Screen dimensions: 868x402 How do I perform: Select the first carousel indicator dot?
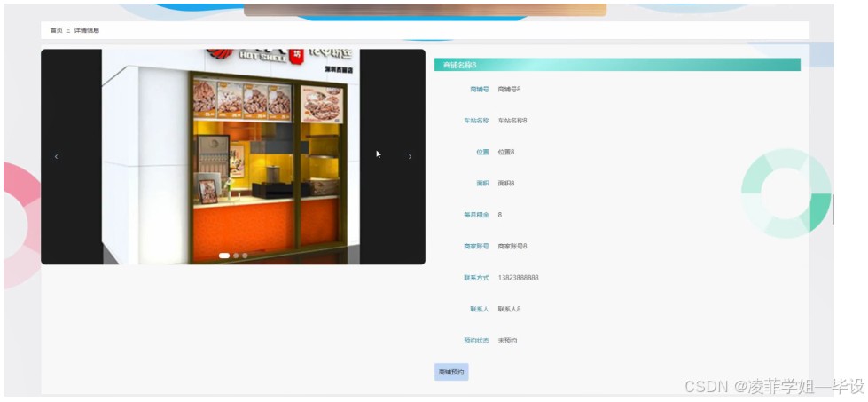click(x=224, y=256)
